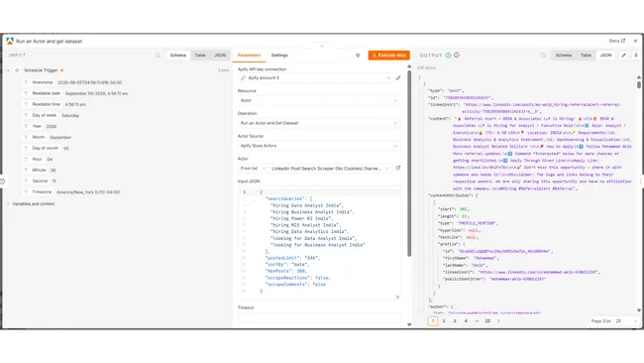The width and height of the screenshot is (644, 363).
Task: Go to output page 2
Action: point(444,321)
